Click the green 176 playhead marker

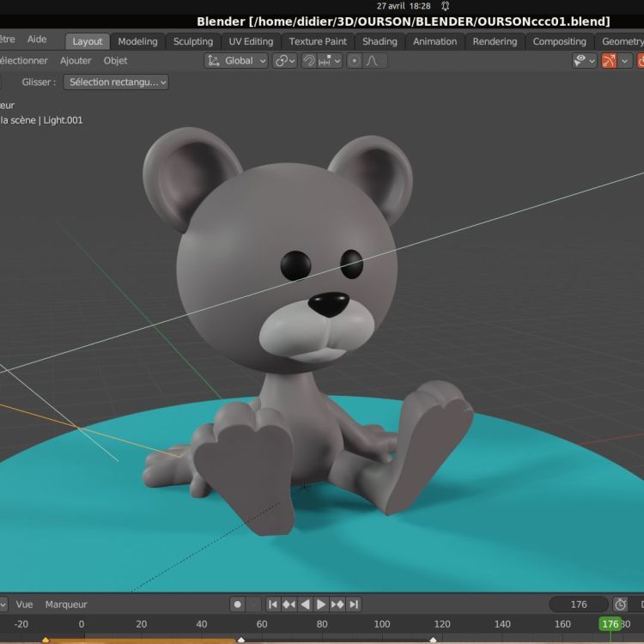pyautogui.click(x=611, y=624)
